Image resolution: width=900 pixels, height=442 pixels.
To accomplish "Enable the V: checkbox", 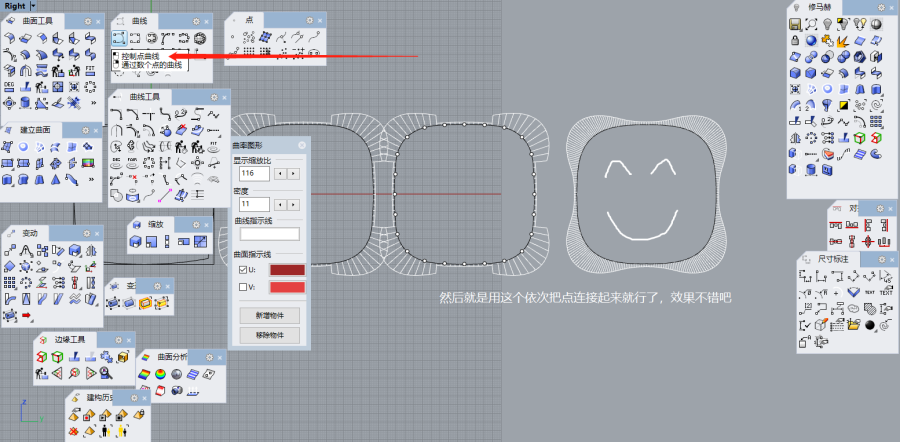I will point(241,288).
